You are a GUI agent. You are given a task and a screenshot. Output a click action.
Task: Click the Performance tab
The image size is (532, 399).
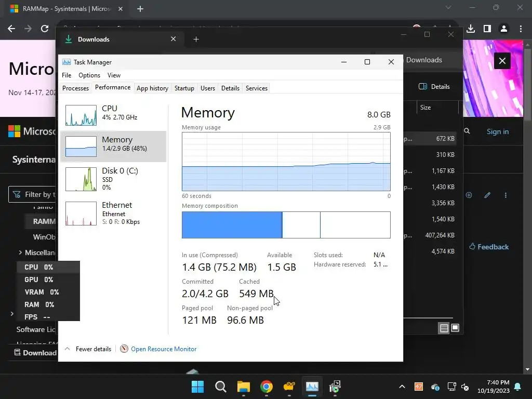[113, 87]
